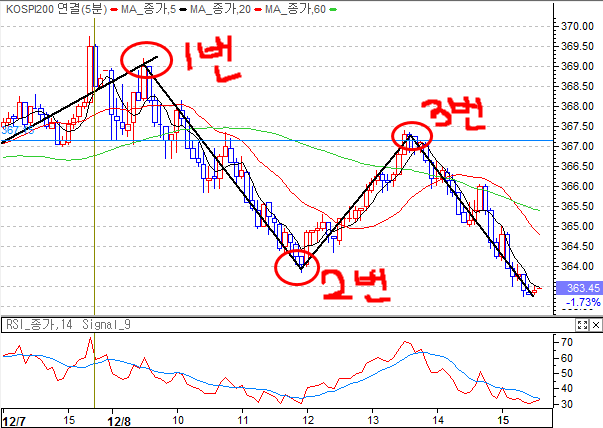Viewport: 603px width, 428px height.
Task: Click the blue 367.15 horizontal line label
Action: [17, 130]
